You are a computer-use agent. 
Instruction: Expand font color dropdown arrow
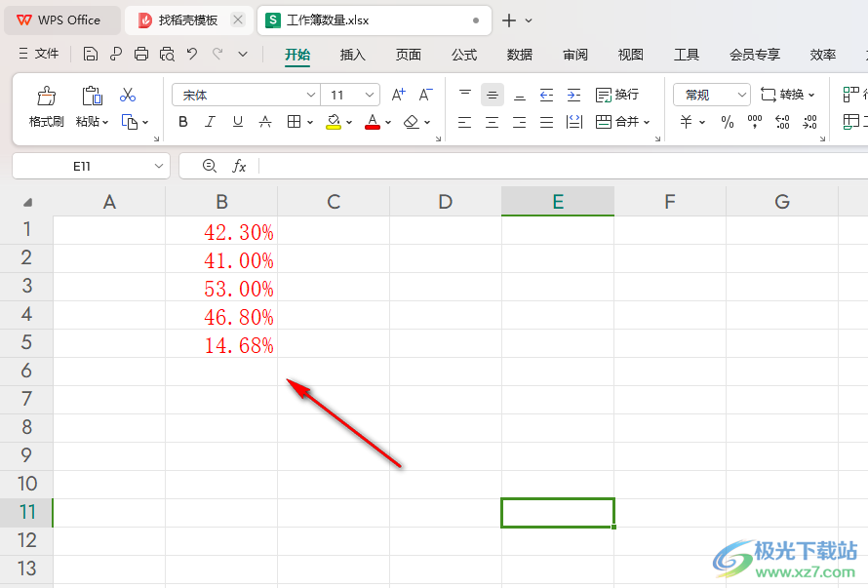tap(388, 122)
